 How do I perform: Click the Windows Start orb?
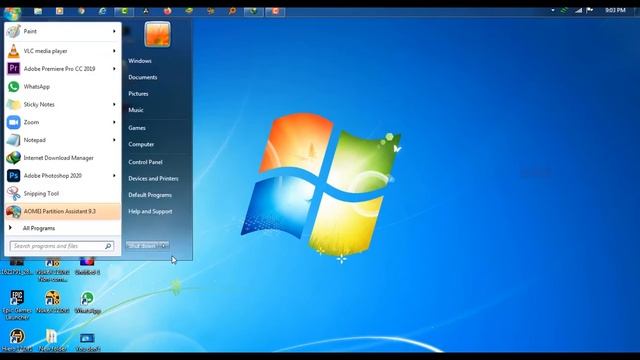point(12,13)
